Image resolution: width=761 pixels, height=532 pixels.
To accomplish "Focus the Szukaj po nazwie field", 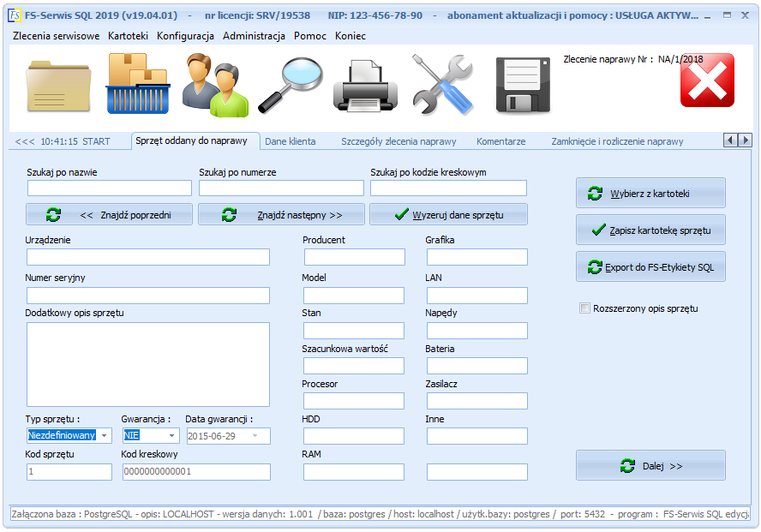I will point(110,188).
